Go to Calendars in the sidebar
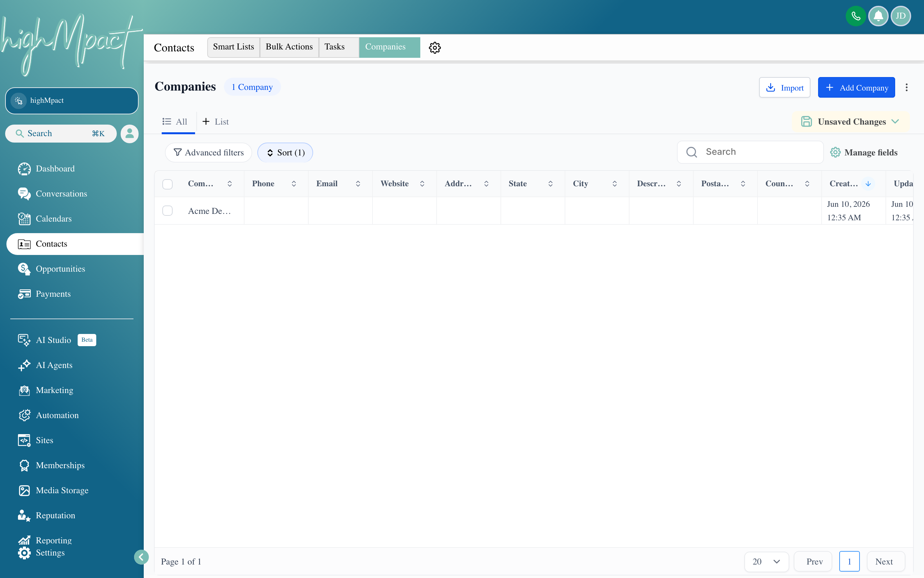 pos(45,219)
